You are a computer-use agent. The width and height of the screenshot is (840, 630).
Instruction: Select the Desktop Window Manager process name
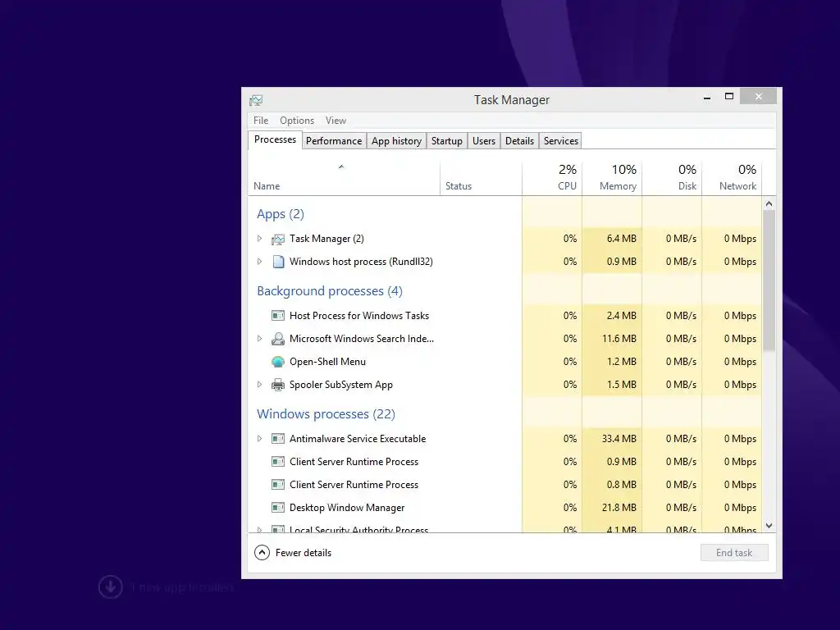click(347, 508)
